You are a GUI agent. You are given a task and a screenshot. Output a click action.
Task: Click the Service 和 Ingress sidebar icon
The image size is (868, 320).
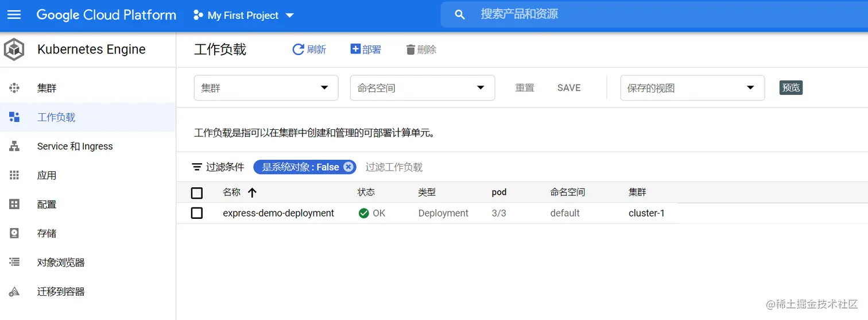click(14, 146)
